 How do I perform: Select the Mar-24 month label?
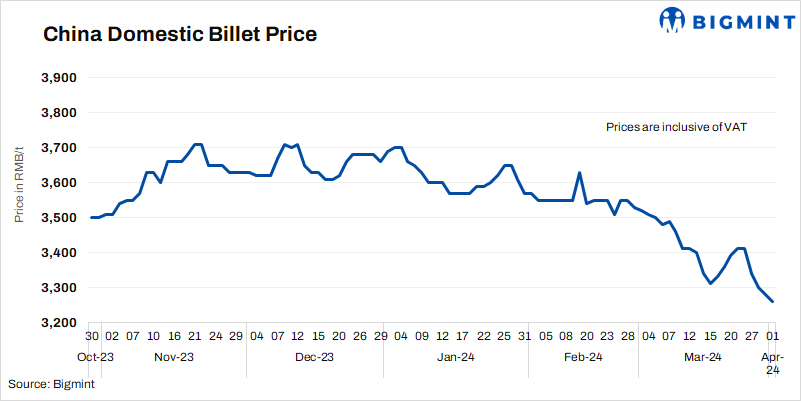tap(702, 357)
